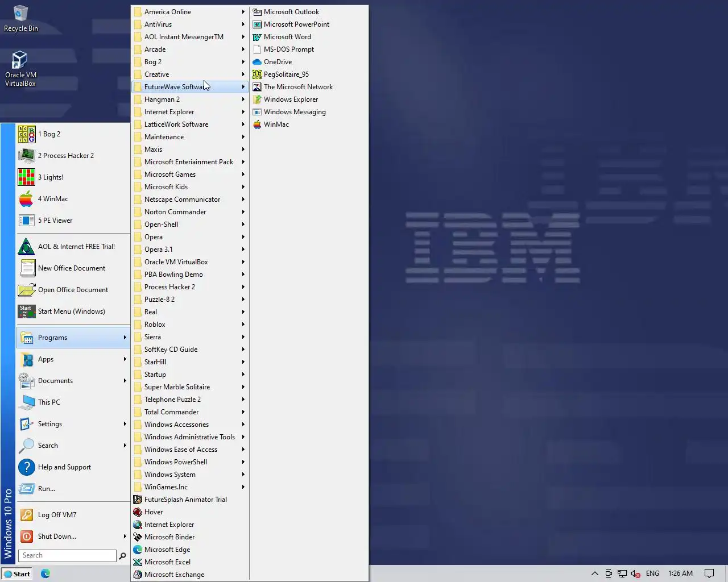Open This PC
This screenshot has height=582, width=728.
pos(73,402)
